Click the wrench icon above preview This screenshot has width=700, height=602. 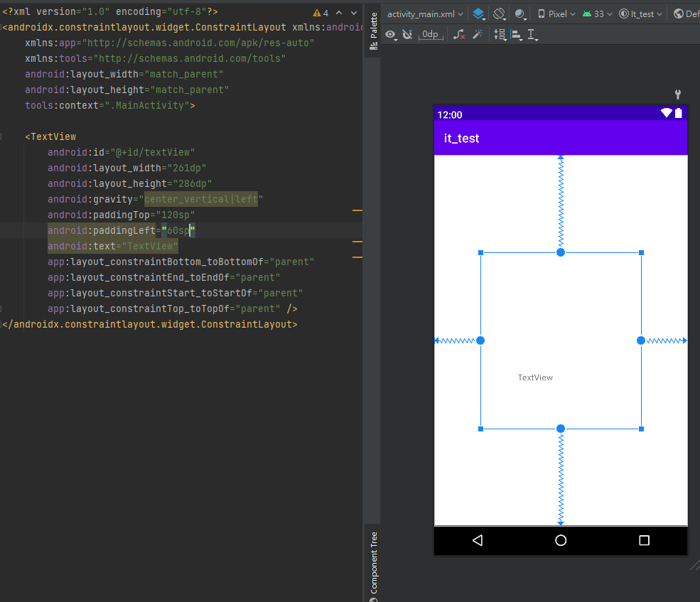point(678,94)
